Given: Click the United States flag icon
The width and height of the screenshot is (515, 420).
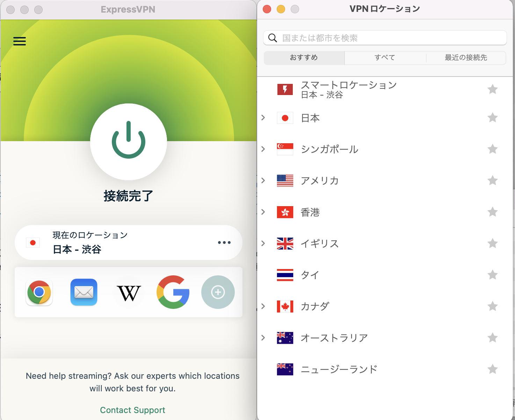Looking at the screenshot, I should coord(285,181).
